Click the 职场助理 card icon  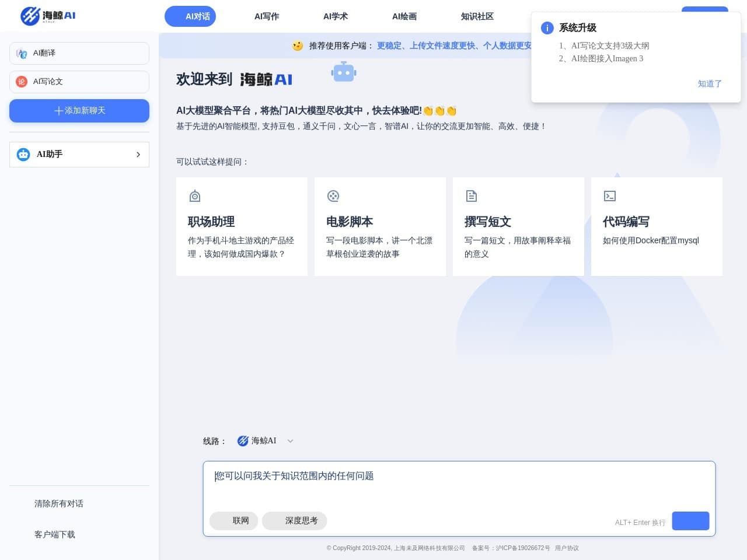(195, 196)
